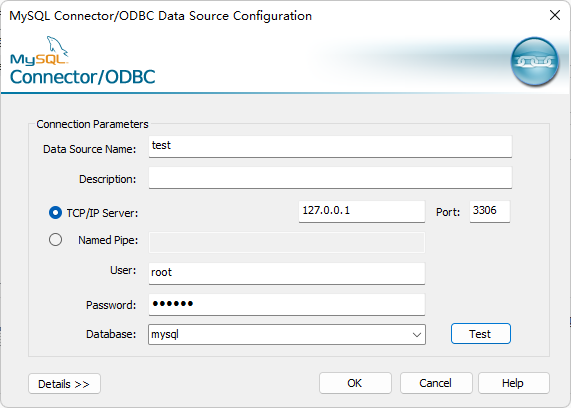Confirm with the OK button
The width and height of the screenshot is (571, 408).
355,383
